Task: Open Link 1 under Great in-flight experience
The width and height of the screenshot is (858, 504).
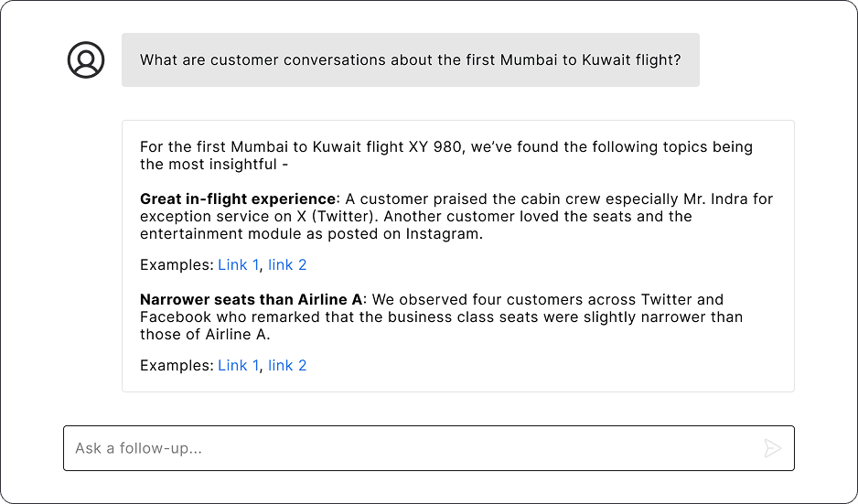Action: click(x=238, y=265)
